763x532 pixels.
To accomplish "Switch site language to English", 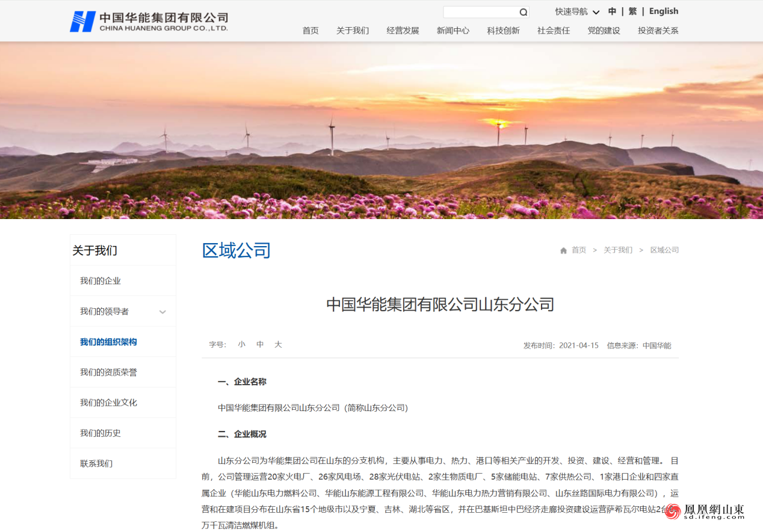I will click(664, 11).
